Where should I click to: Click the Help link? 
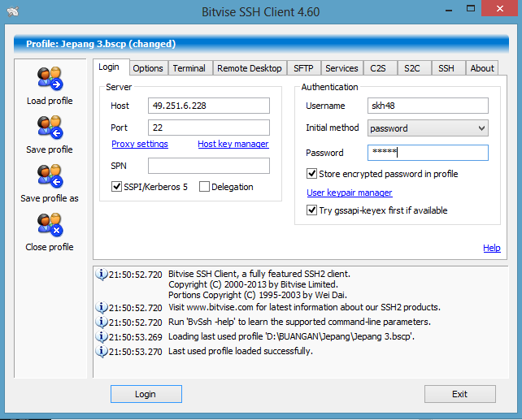492,248
